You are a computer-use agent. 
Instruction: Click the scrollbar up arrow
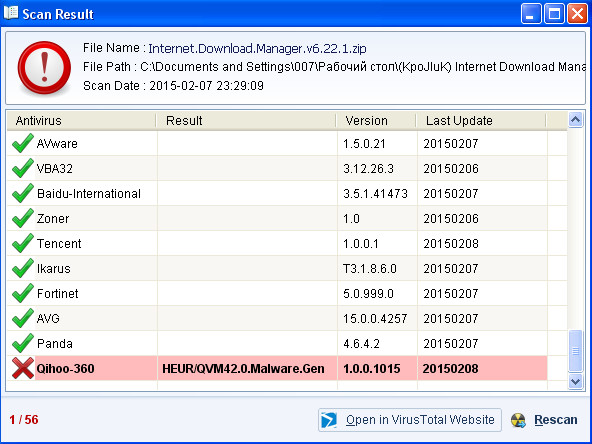click(575, 120)
